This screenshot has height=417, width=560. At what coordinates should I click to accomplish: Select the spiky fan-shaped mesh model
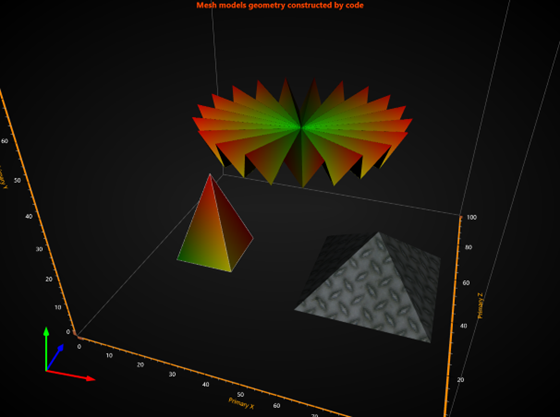(302, 132)
